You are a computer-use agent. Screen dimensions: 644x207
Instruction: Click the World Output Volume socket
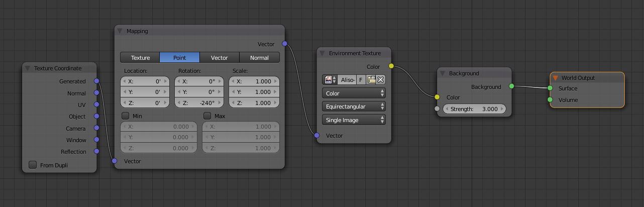pos(550,99)
